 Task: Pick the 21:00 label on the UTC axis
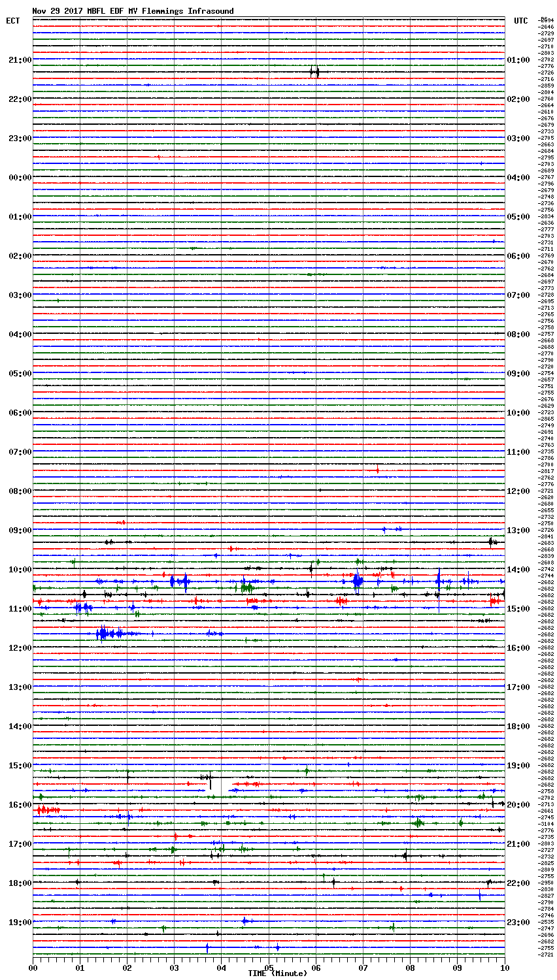coord(518,844)
